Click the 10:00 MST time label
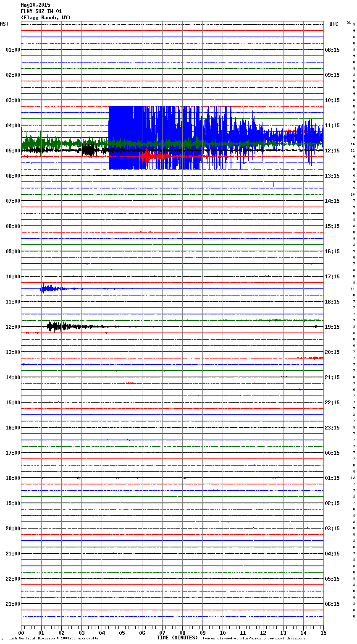 (x=13, y=277)
